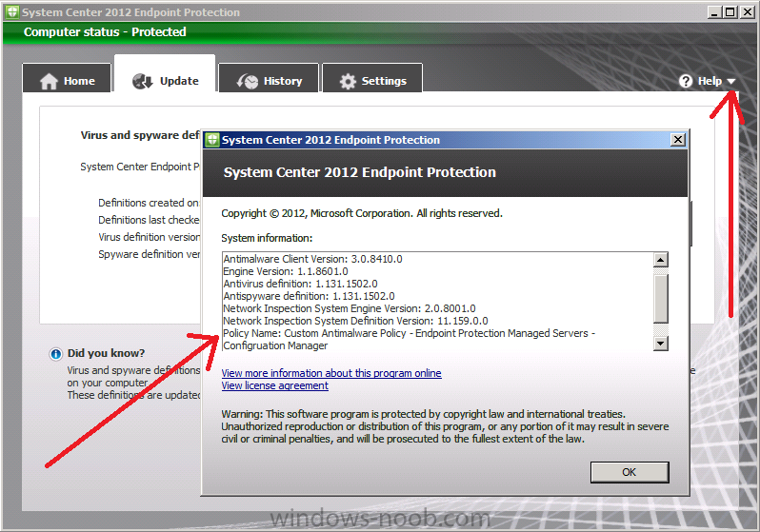Click the 'Did you know?' info icon
Screen dimensions: 760x532
click(x=56, y=354)
